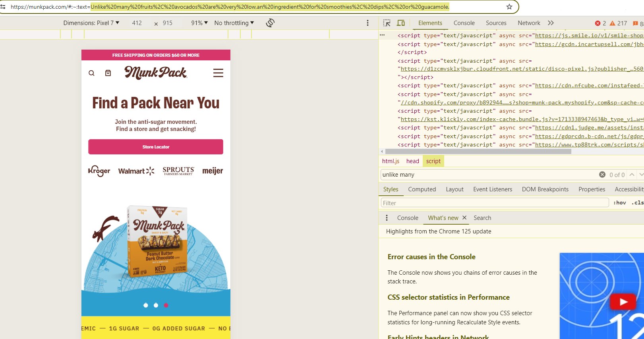Click the meijer store logo
The image size is (644, 339).
click(x=213, y=171)
